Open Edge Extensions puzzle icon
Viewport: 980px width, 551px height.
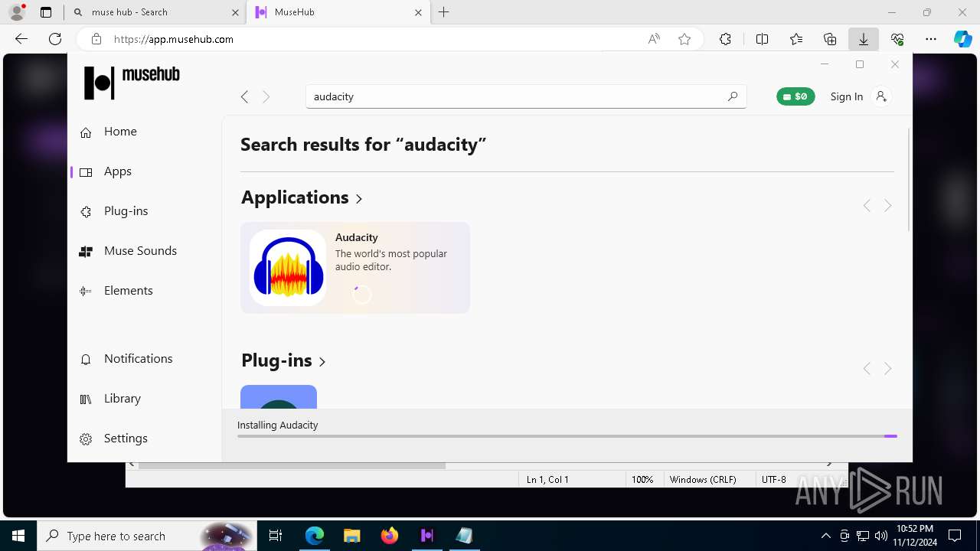725,39
